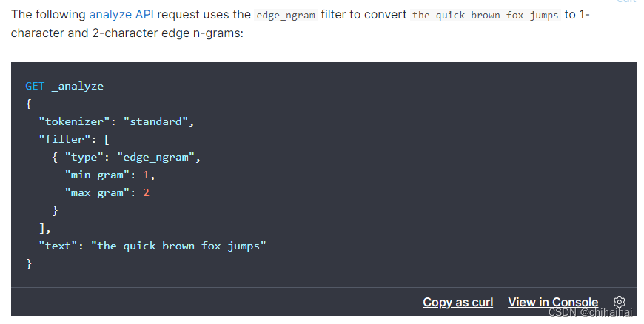Screen dimensions: 644x324
Task: Click the final closing brace of request
Action: 29,263
